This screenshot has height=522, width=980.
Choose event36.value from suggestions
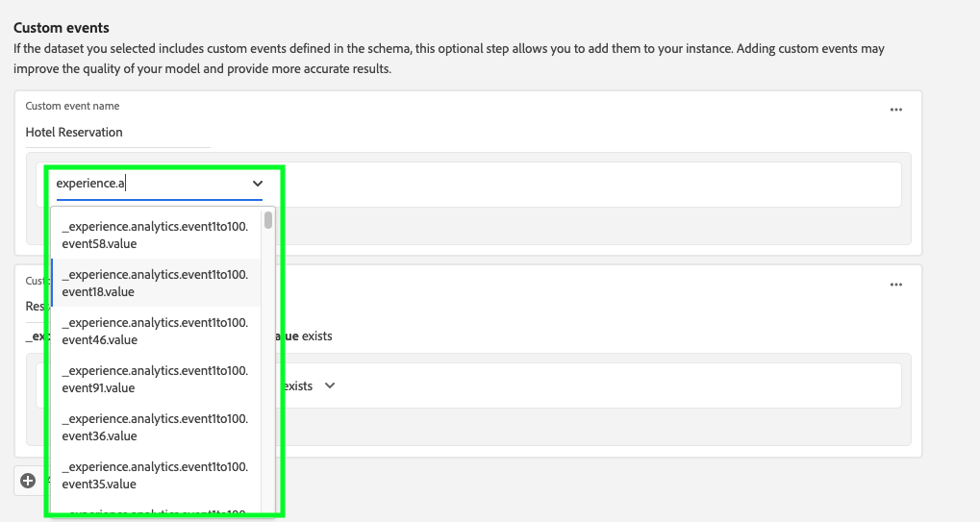[x=155, y=427]
